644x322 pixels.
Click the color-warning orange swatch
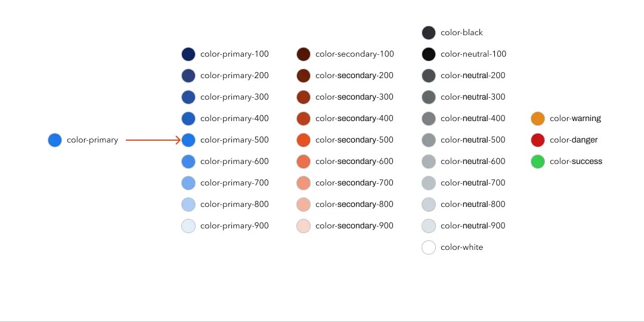click(x=538, y=119)
